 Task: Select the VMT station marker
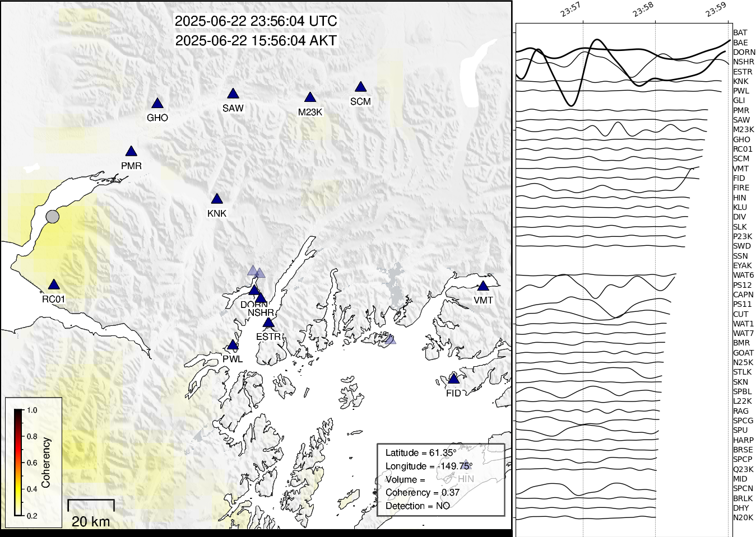click(x=483, y=286)
